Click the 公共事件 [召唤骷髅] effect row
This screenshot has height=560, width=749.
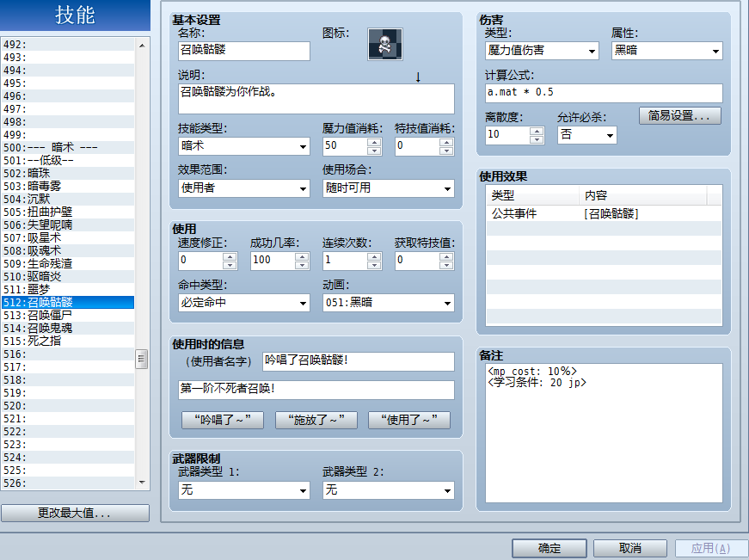pyautogui.click(x=604, y=213)
